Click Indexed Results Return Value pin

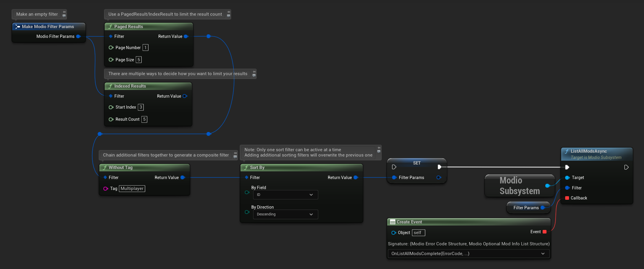[x=185, y=96]
